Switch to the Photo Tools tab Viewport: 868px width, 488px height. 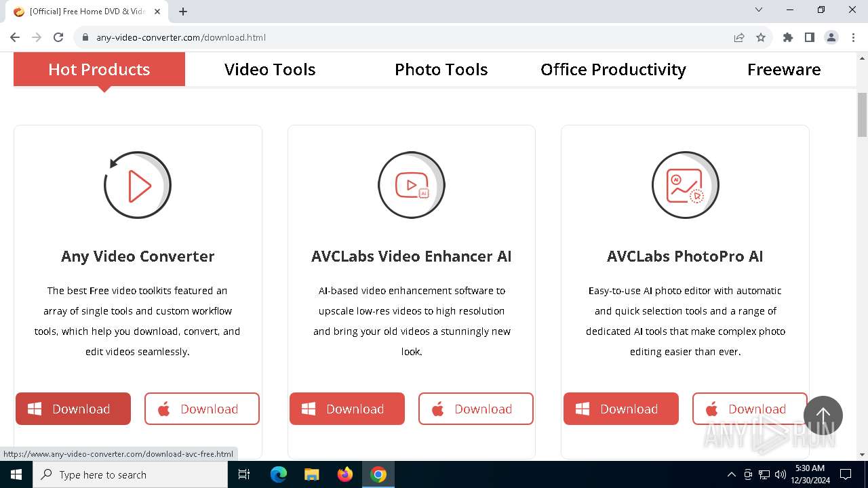pos(441,69)
